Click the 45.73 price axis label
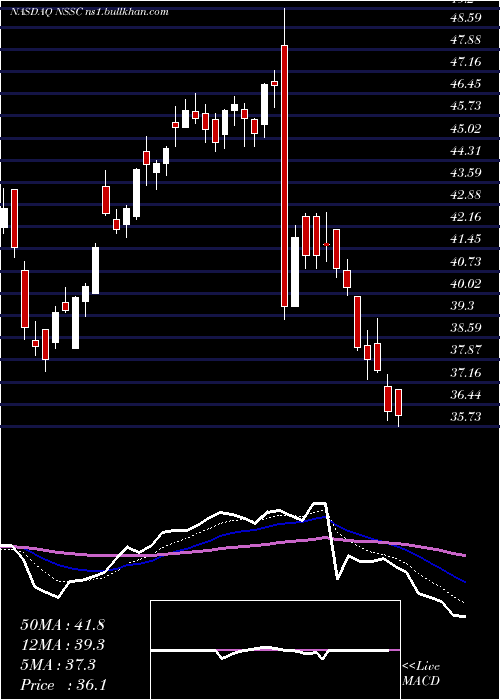The image size is (500, 700). [x=466, y=106]
